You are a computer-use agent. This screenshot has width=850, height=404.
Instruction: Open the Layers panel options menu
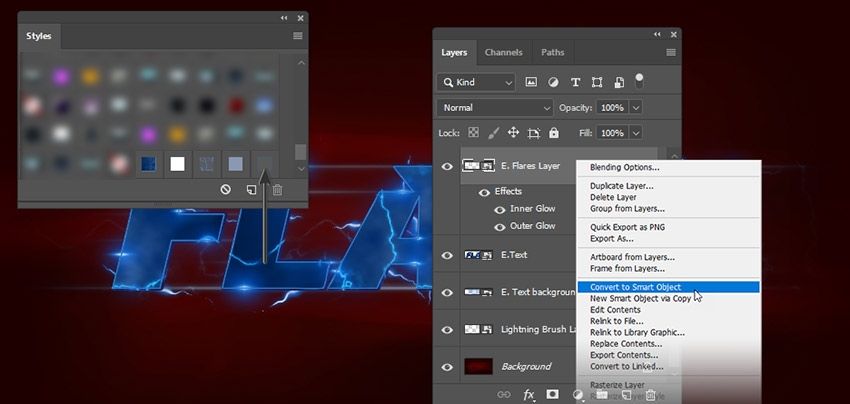(671, 53)
